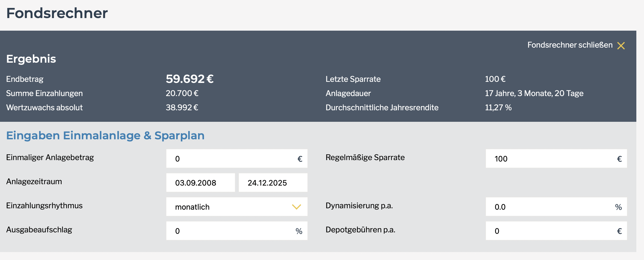Click the yellow X close icon
This screenshot has height=260, width=644.
pos(621,45)
